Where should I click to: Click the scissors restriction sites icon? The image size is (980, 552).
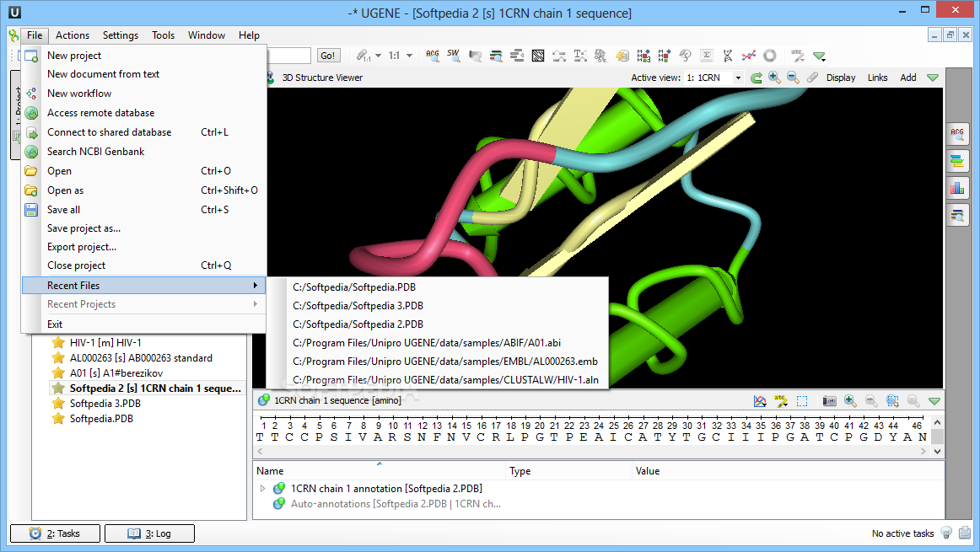coord(600,56)
